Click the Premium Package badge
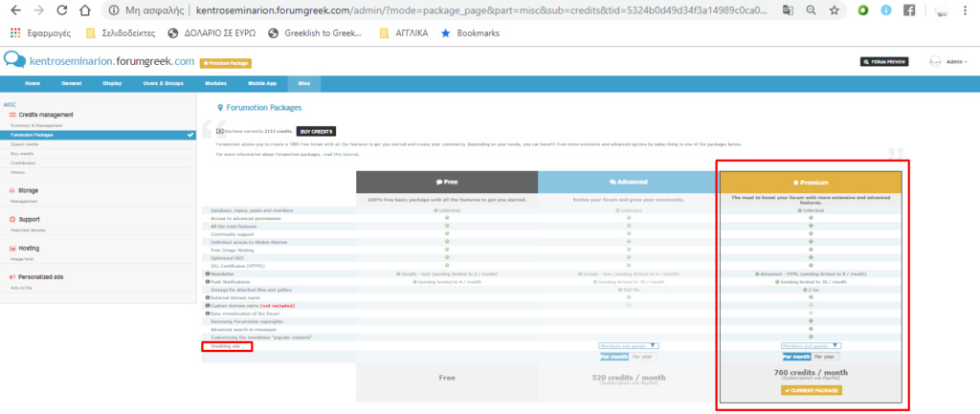980x414 pixels. pyautogui.click(x=226, y=63)
